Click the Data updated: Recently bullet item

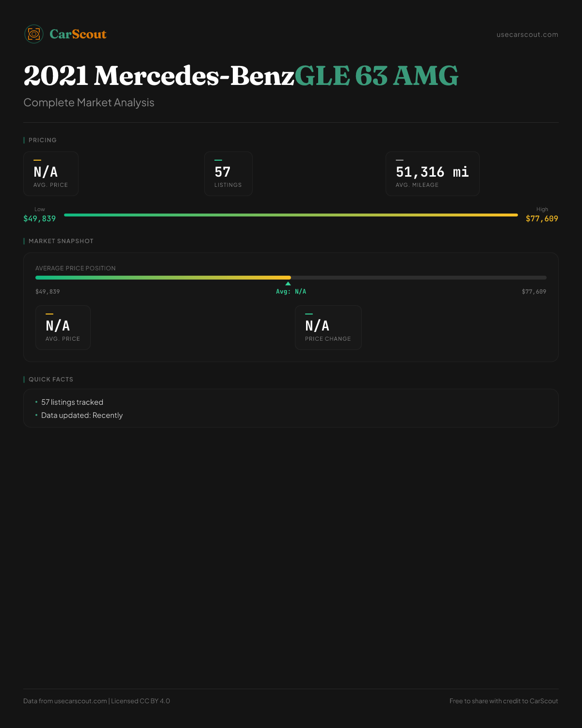[82, 415]
